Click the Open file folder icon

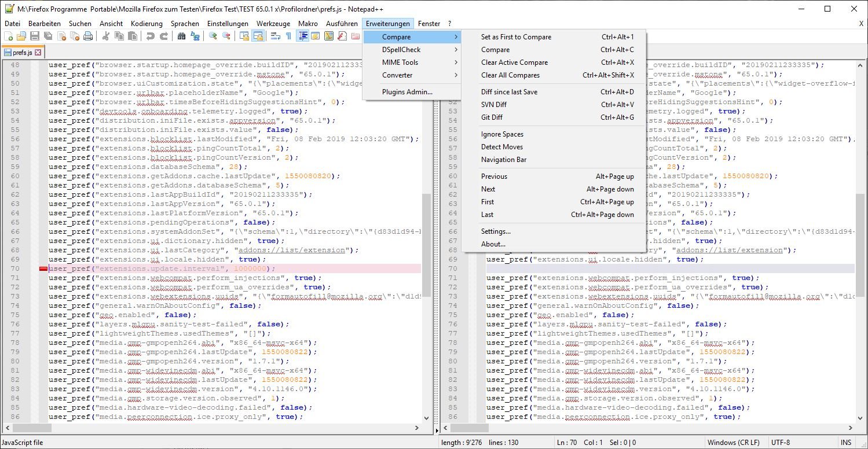21,36
